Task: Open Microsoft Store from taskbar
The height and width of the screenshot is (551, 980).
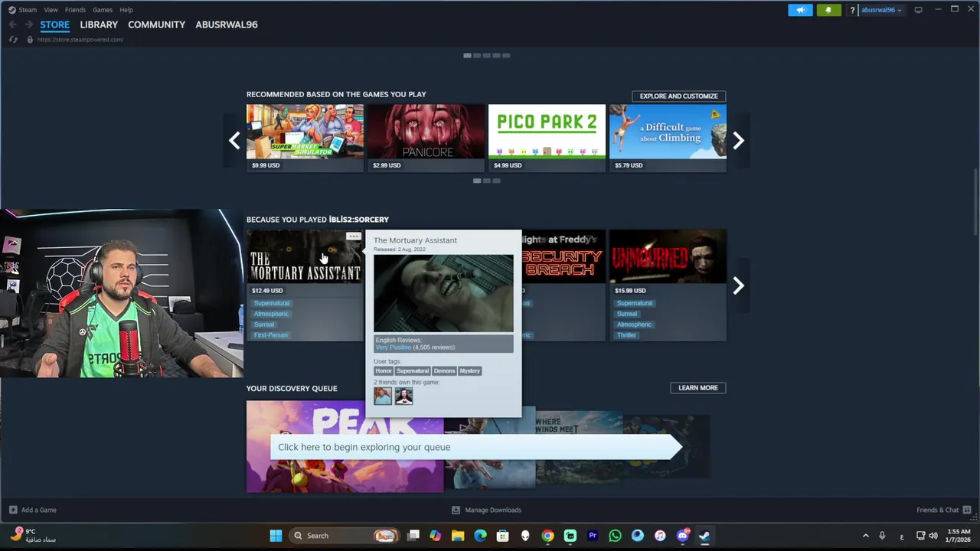Action: click(x=502, y=536)
